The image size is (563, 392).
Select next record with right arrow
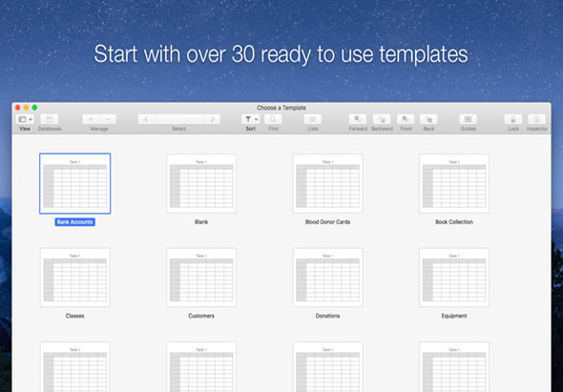click(212, 119)
